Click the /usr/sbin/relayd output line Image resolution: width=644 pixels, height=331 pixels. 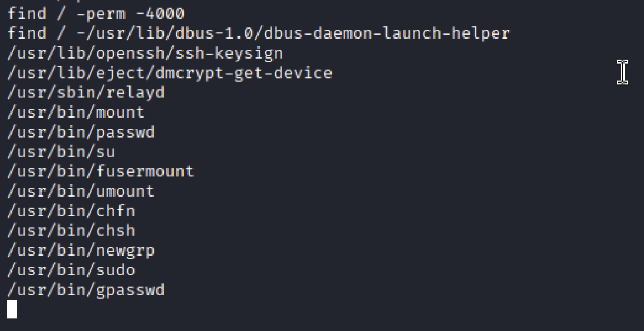86,93
